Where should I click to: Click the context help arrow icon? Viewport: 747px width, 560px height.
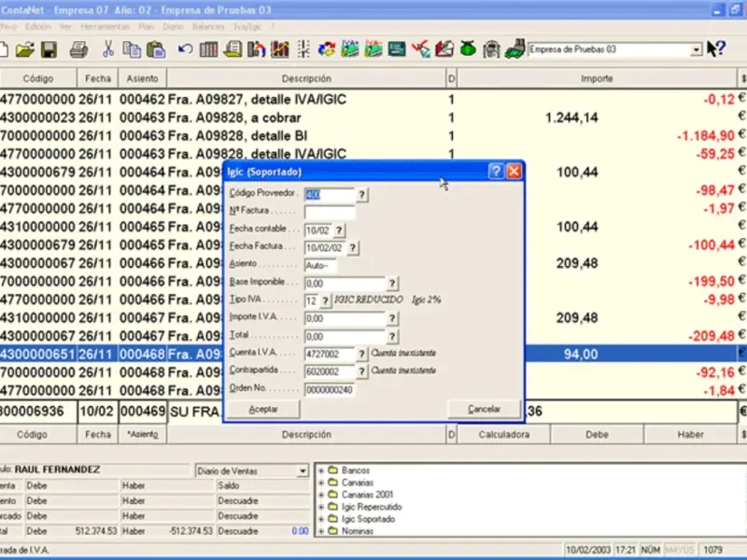tap(716, 49)
